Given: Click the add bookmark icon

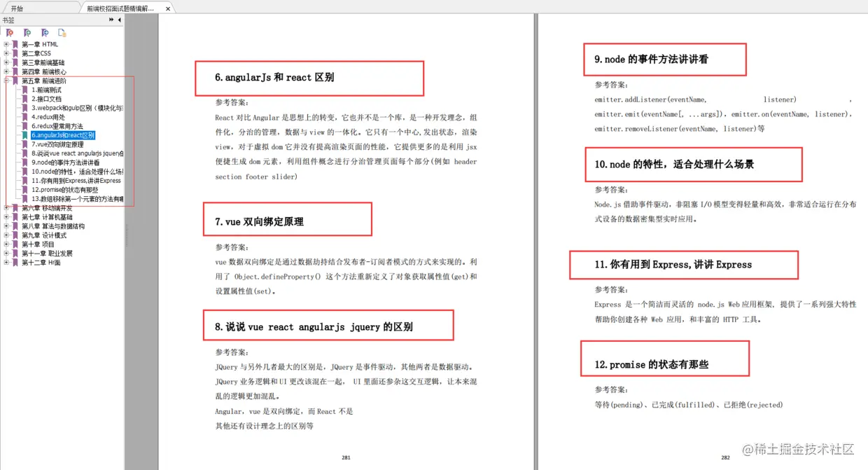Looking at the screenshot, I should click(27, 33).
